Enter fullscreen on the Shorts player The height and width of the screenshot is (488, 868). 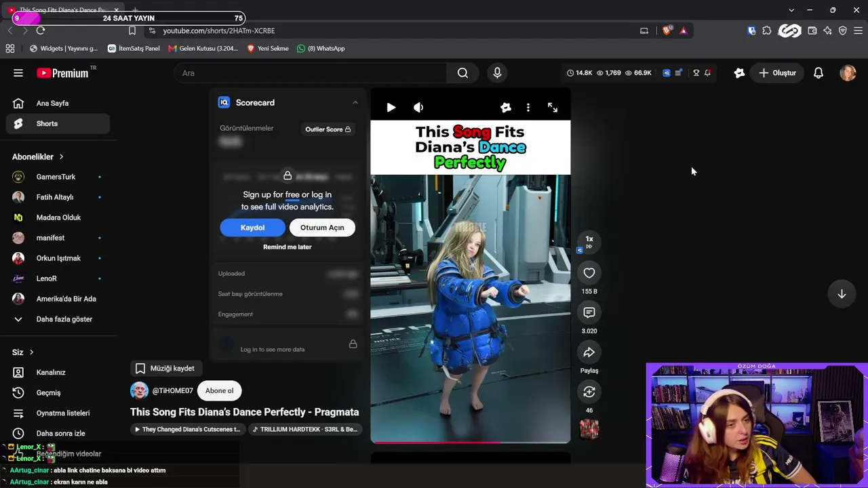pyautogui.click(x=553, y=107)
